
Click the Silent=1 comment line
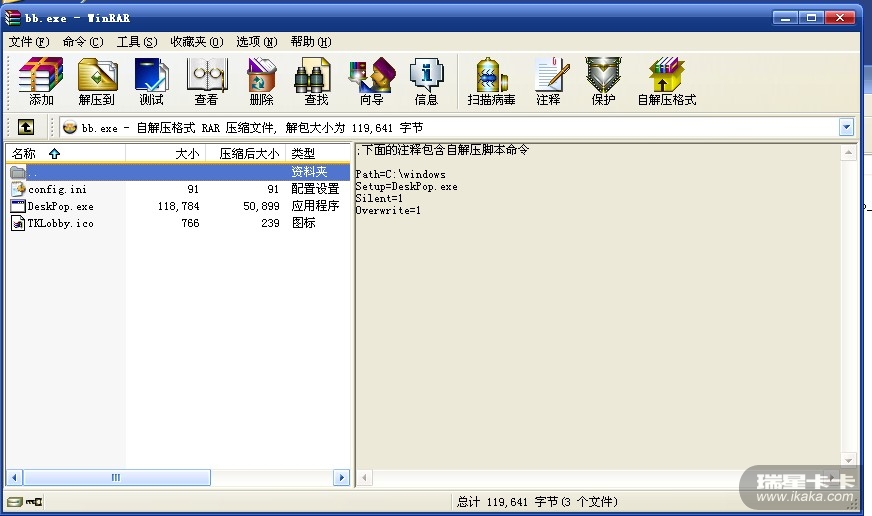(379, 199)
